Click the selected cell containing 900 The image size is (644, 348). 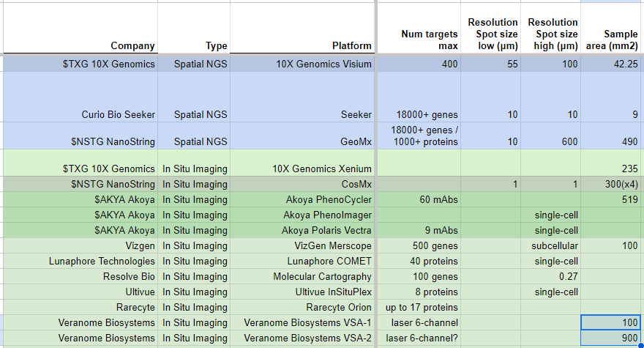click(612, 338)
